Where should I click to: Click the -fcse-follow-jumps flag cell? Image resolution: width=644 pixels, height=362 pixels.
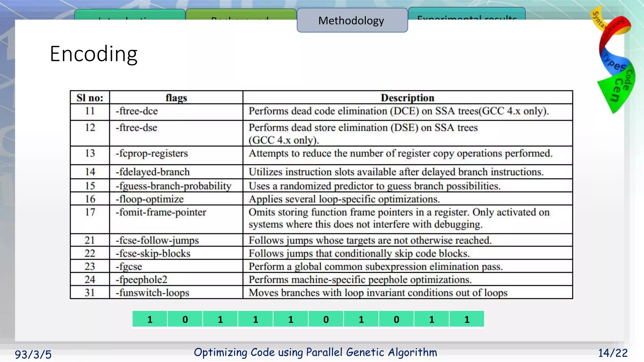[176, 240]
